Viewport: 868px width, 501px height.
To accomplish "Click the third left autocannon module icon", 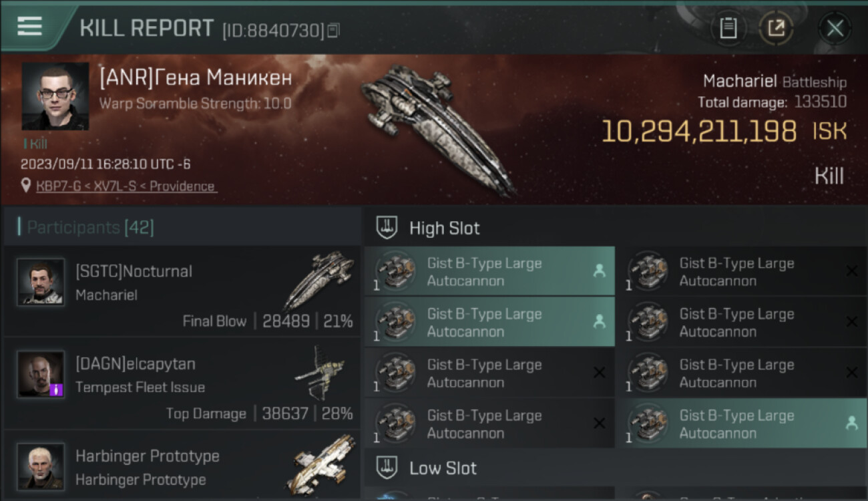I will coord(396,373).
